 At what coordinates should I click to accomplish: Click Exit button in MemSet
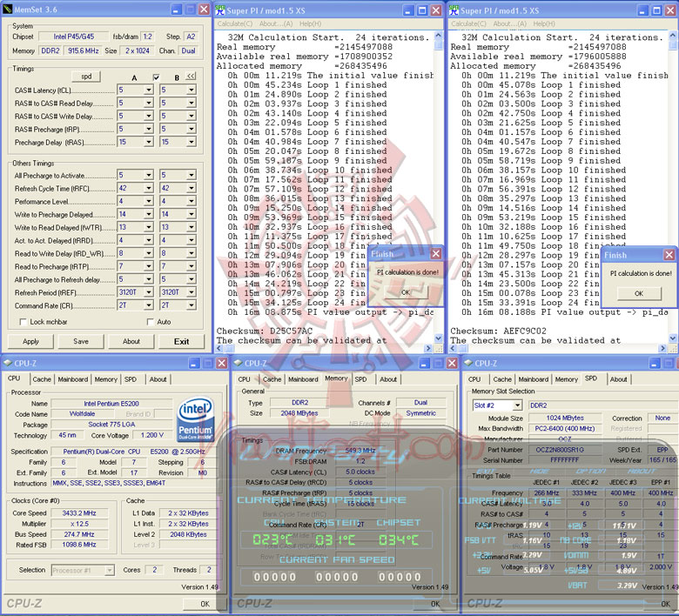(181, 341)
